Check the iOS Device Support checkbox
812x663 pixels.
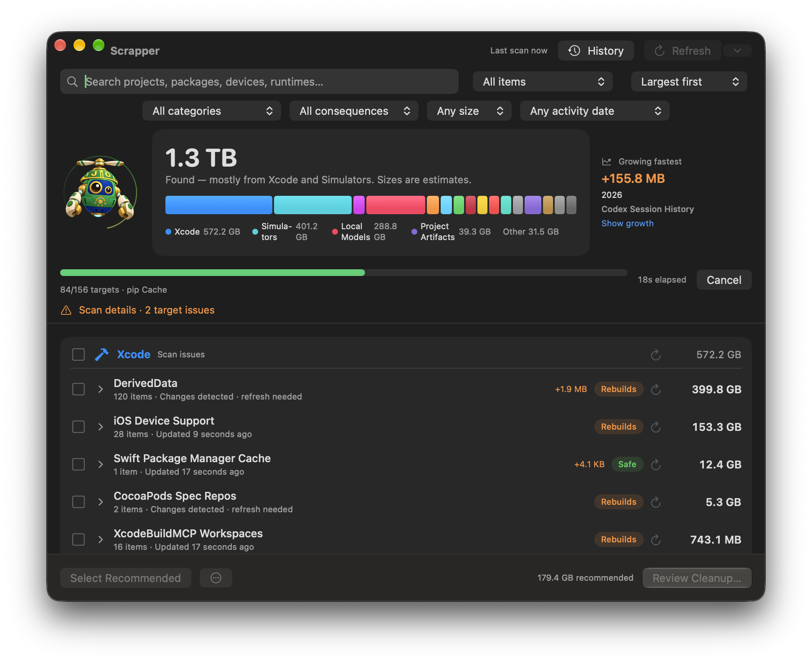coord(79,427)
